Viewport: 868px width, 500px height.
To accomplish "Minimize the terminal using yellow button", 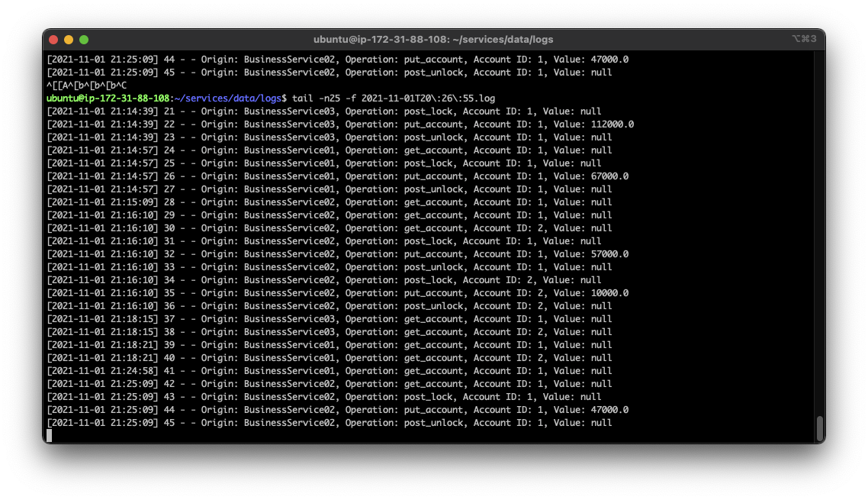I will click(69, 40).
